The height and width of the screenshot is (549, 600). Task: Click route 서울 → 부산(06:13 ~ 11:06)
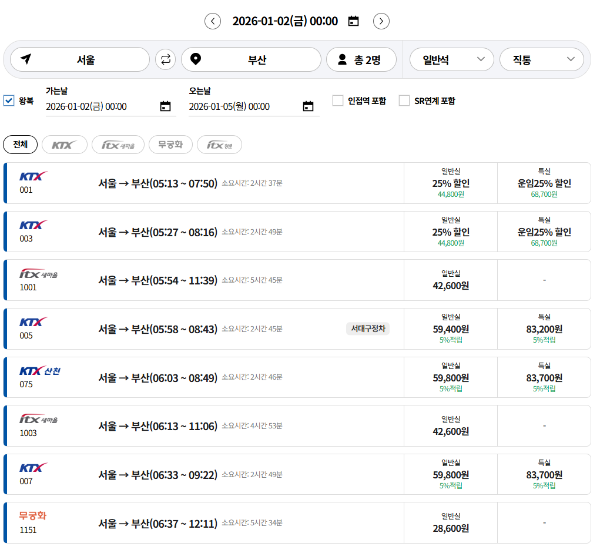tap(158, 426)
